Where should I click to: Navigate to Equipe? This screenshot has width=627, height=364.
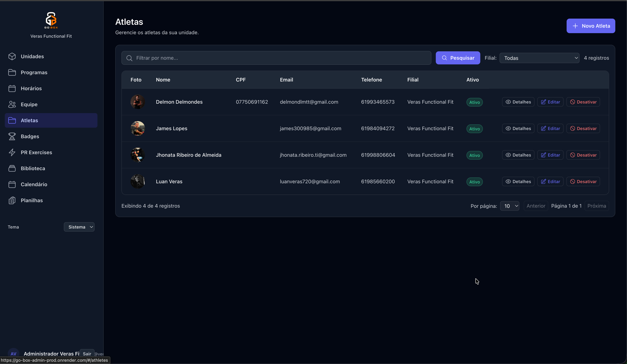tap(51, 104)
